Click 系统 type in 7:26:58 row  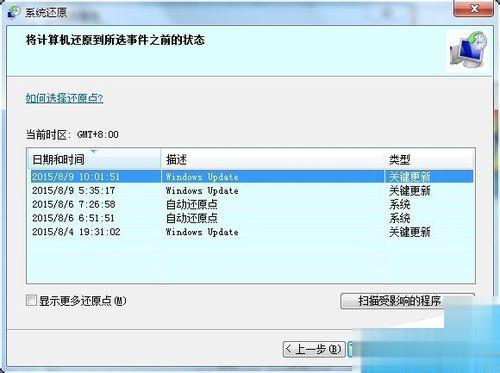click(400, 205)
